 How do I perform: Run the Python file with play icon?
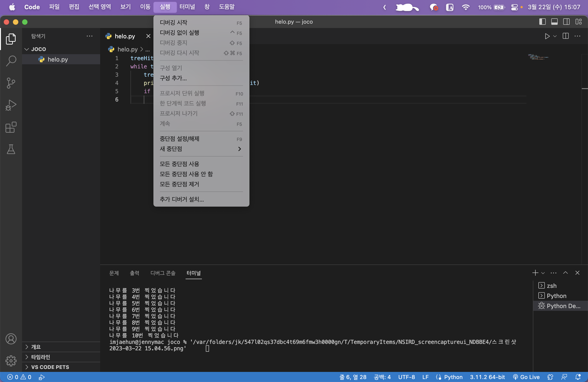point(547,36)
